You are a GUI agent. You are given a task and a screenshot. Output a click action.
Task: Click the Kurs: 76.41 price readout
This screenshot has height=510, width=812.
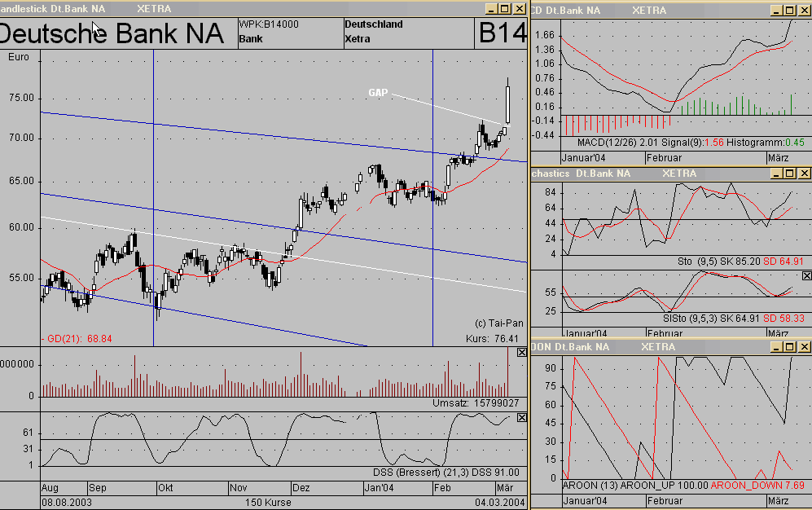492,339
